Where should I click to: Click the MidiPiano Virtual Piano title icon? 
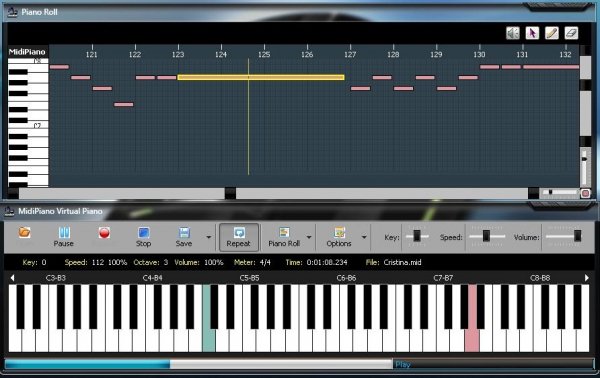click(x=9, y=211)
